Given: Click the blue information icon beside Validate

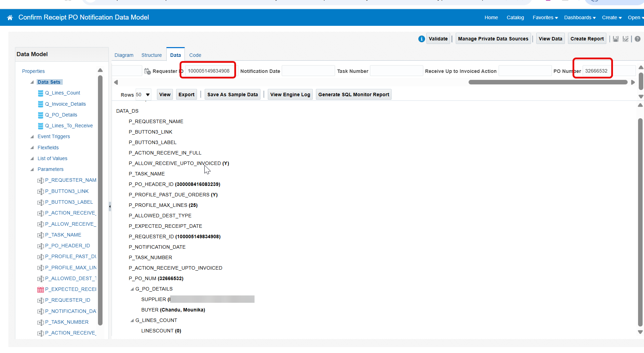Looking at the screenshot, I should (422, 39).
